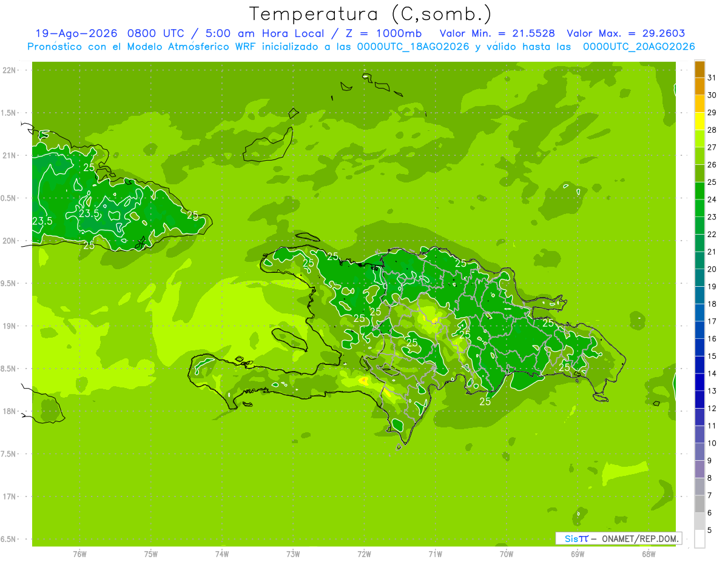Click the longitude label "73W"

pyautogui.click(x=293, y=554)
